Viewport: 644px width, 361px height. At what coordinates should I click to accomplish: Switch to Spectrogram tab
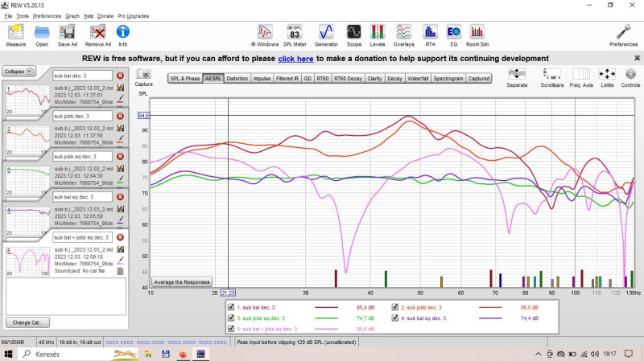click(448, 78)
